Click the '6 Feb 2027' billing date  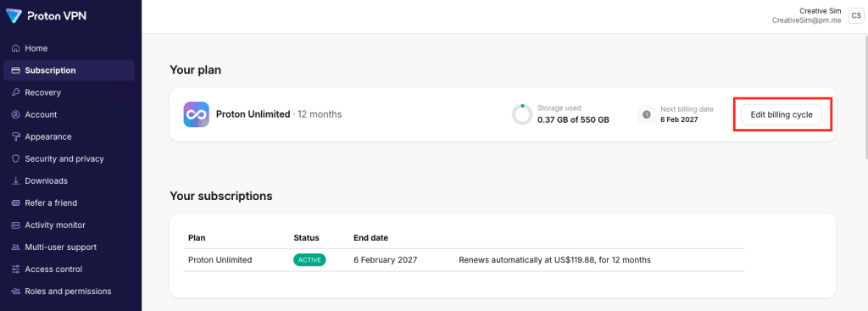(679, 119)
